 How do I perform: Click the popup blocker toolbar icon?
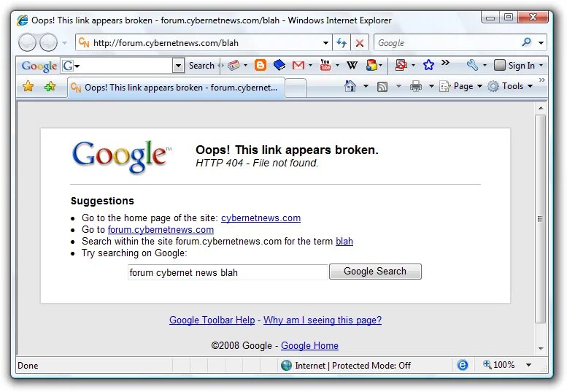pos(401,65)
